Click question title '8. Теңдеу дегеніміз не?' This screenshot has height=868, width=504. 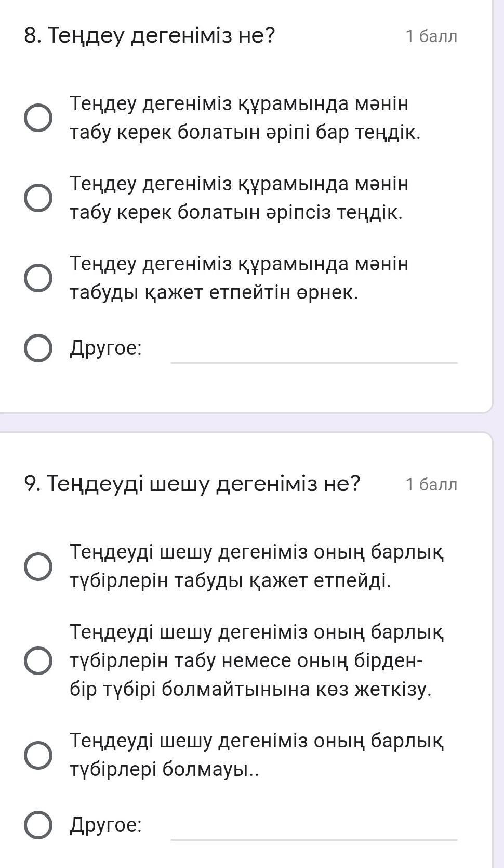pyautogui.click(x=150, y=36)
